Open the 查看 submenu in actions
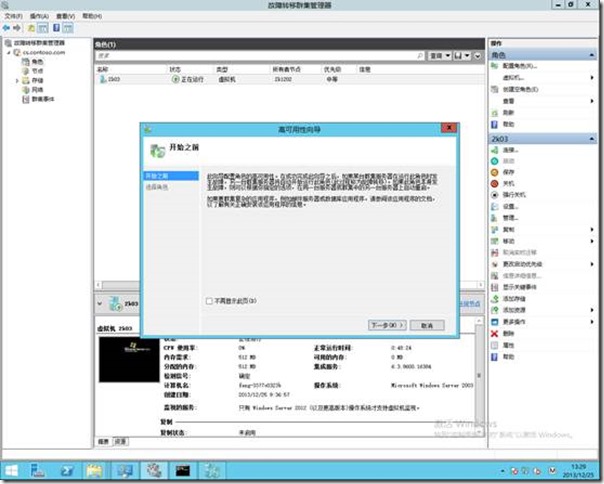Screen dimensions: 604x484 click(542, 101)
